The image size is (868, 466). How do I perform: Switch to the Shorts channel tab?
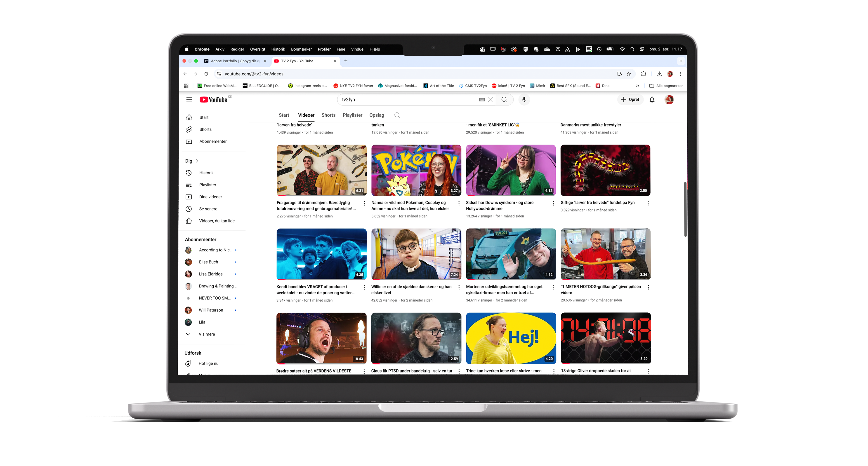coord(328,115)
